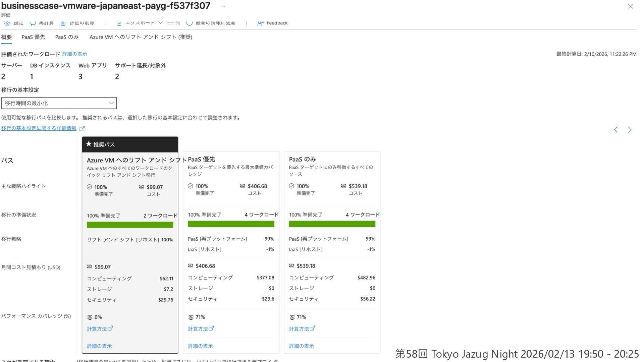The width and height of the screenshot is (644, 362).
Task: Click 詳細の表示 link beside assessed workloads
Action: 74,54
